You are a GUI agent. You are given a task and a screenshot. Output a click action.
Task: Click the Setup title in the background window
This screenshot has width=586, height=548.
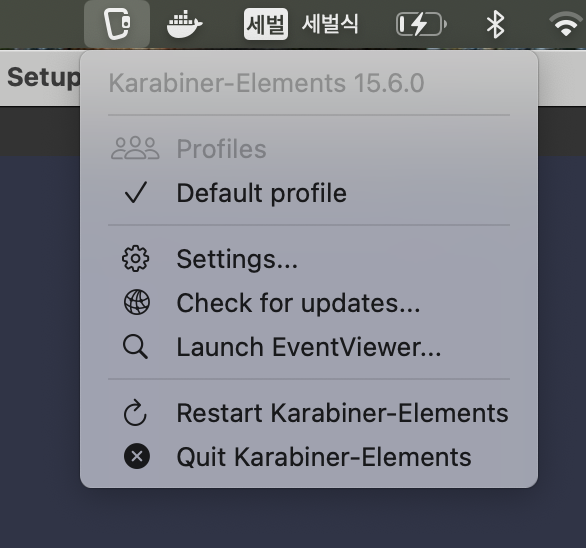click(43, 77)
